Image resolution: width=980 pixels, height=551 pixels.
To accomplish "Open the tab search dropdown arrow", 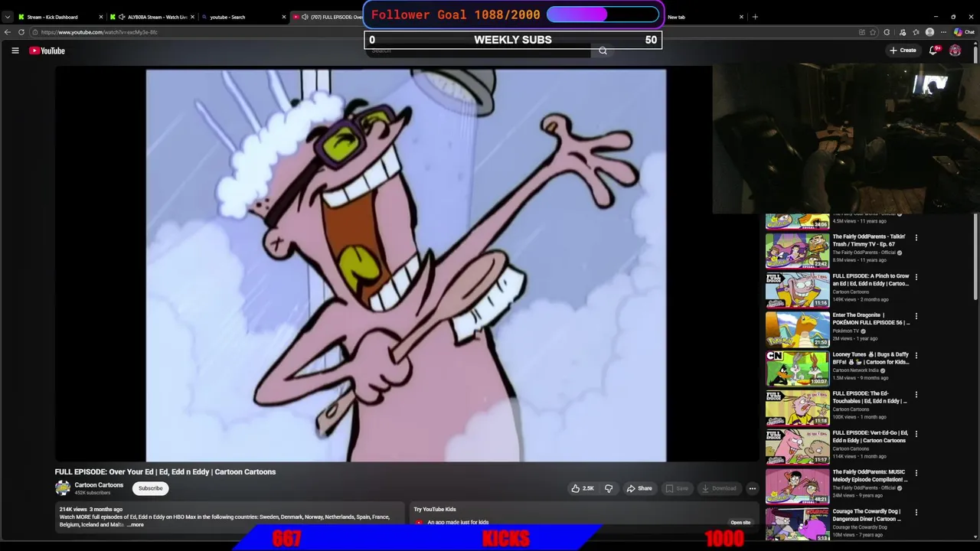I will click(7, 17).
